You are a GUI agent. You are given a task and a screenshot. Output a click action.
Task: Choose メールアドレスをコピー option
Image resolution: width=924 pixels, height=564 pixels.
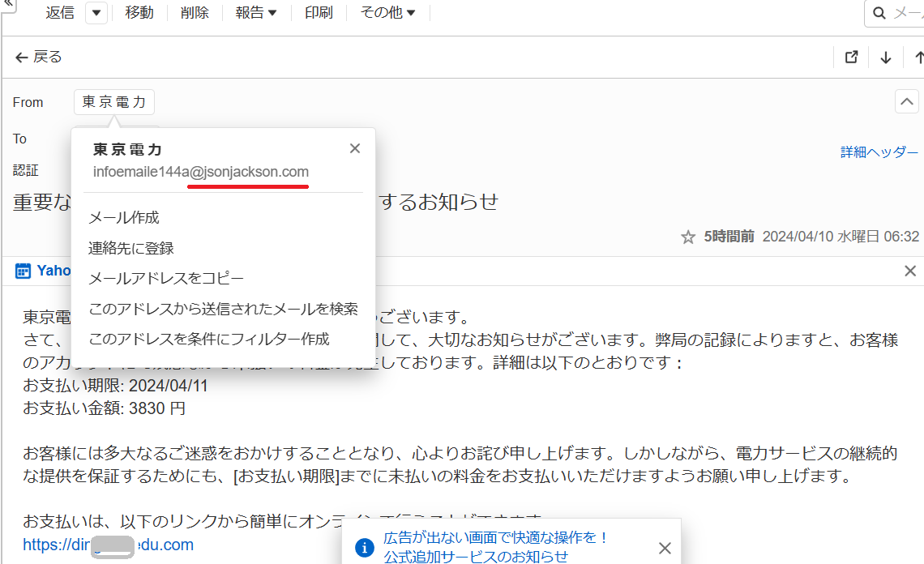[x=165, y=278]
